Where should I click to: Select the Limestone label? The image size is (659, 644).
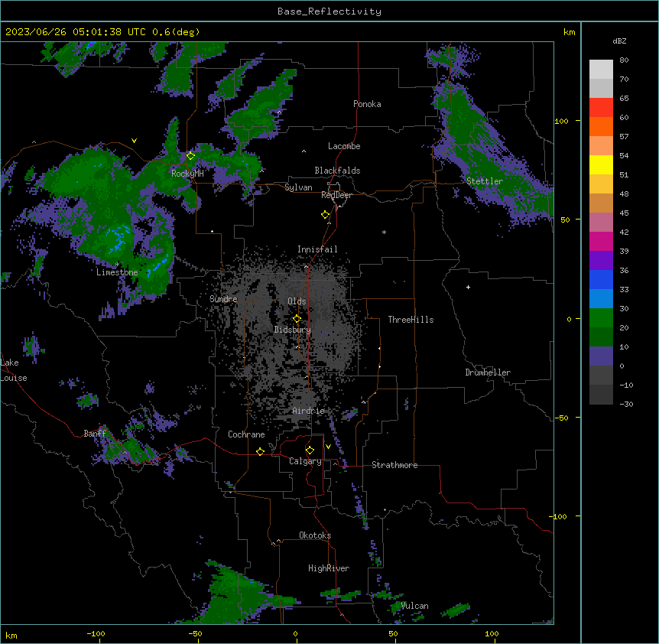[x=117, y=272]
